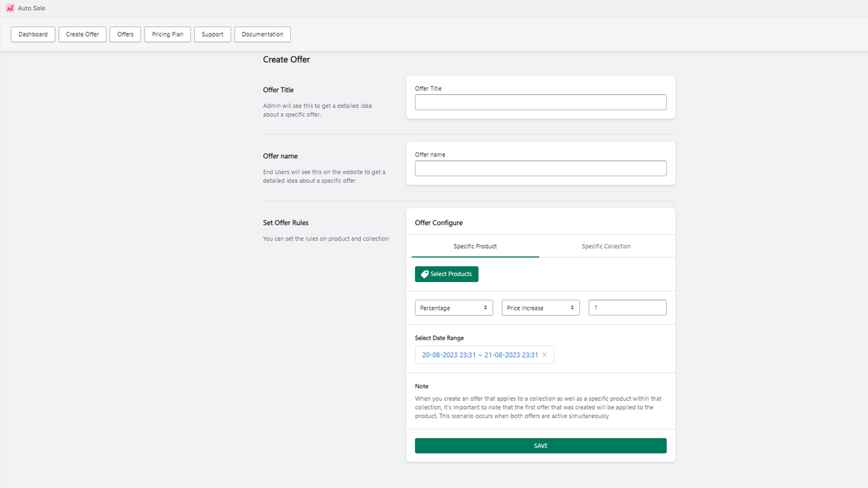The image size is (868, 488).
Task: Click the 'Admin will see this' description
Action: (317, 110)
